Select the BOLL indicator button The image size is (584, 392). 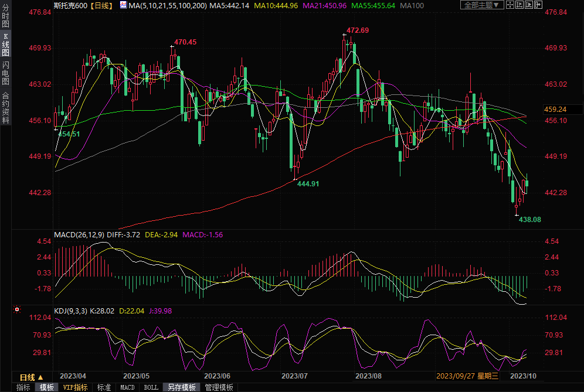coord(151,387)
